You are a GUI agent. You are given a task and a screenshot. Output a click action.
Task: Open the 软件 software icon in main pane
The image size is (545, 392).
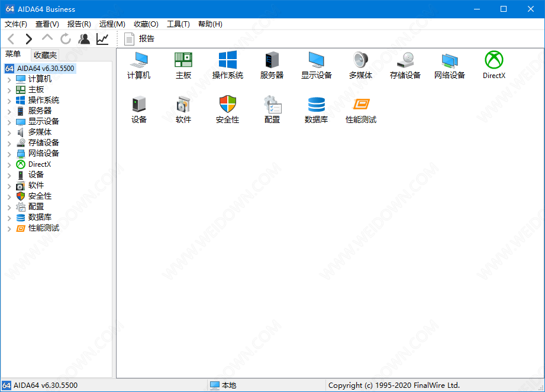pyautogui.click(x=183, y=104)
